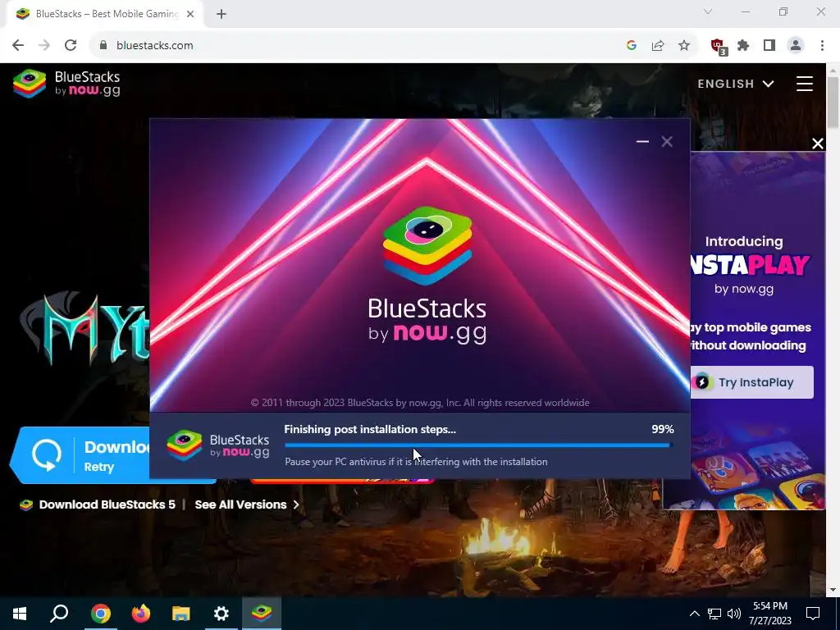Reload the bluestacks.com page
The height and width of the screenshot is (630, 840).
click(71, 45)
